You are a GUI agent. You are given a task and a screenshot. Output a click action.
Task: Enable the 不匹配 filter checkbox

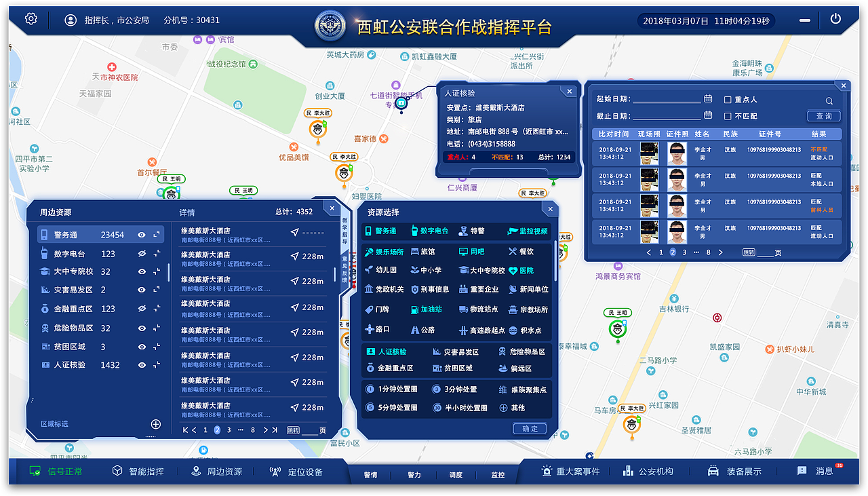click(x=728, y=116)
